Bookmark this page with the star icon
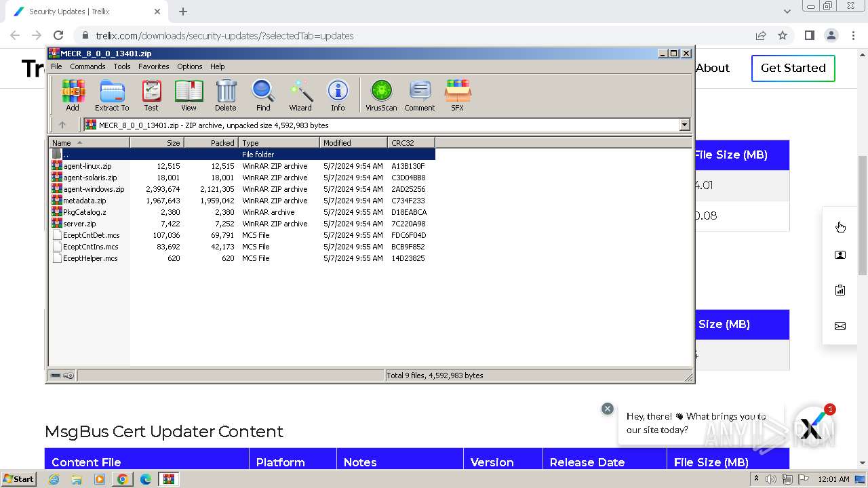 tap(783, 35)
